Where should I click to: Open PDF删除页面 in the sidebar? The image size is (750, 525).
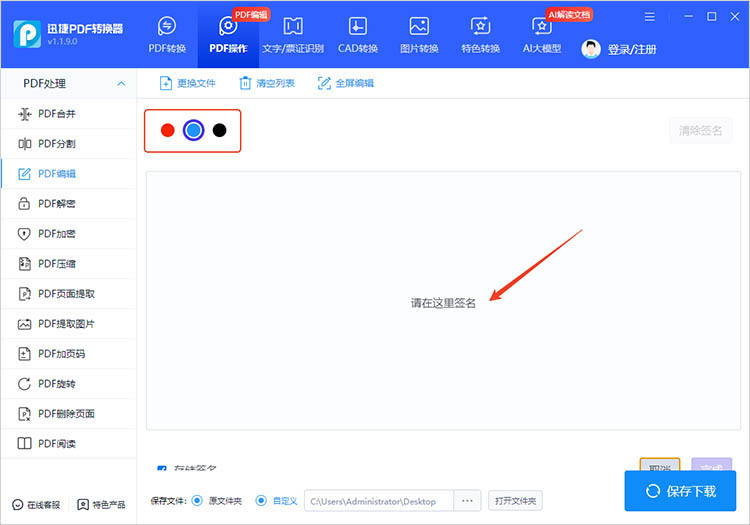[68, 414]
